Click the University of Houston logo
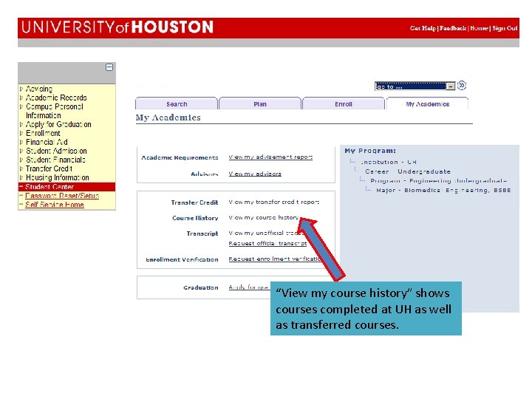This screenshot has height=399, width=532. (117, 27)
